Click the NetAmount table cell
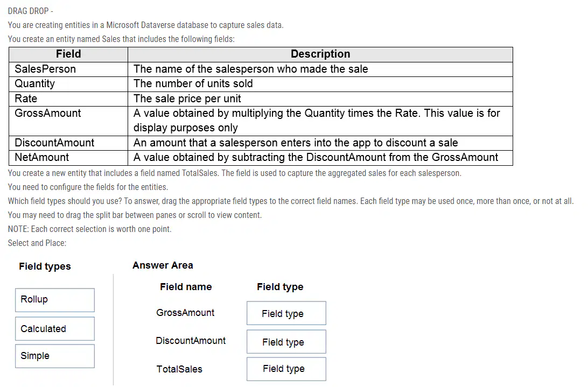The image size is (588, 387). point(68,158)
